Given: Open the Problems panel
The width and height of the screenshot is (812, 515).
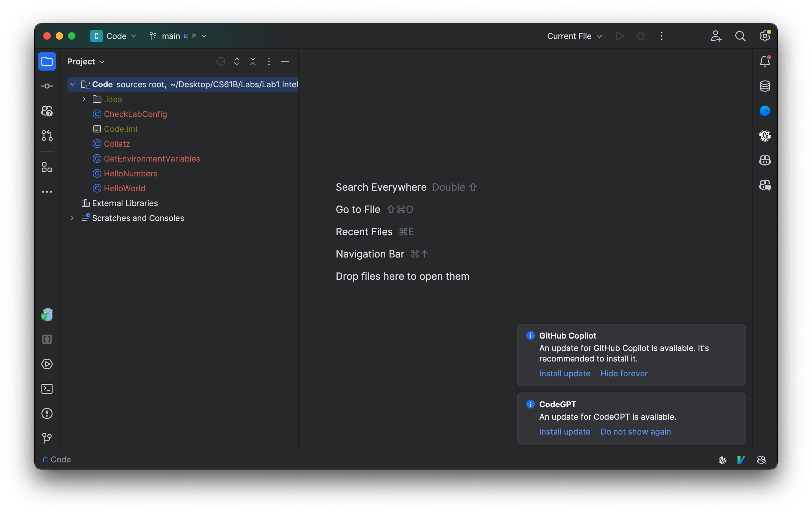Looking at the screenshot, I should 47,413.
